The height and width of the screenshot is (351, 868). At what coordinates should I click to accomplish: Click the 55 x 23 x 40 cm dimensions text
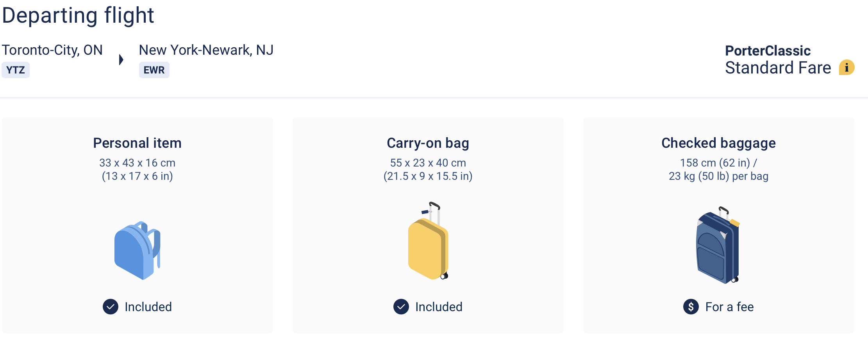point(428,163)
